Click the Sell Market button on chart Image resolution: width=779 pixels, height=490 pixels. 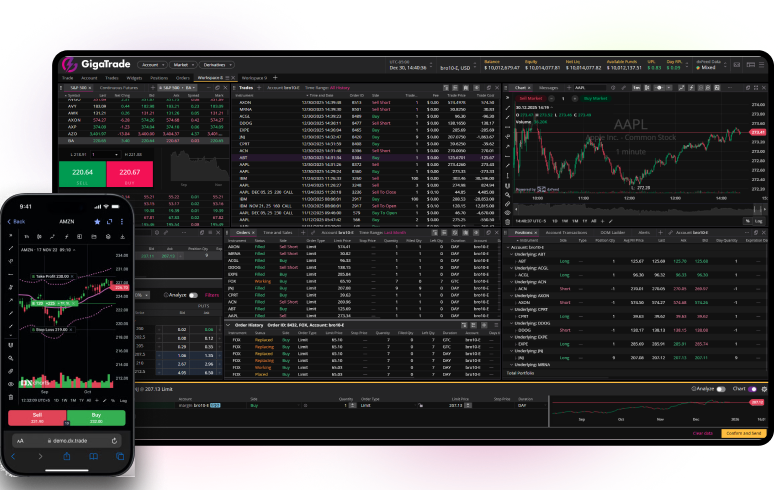[x=530, y=98]
